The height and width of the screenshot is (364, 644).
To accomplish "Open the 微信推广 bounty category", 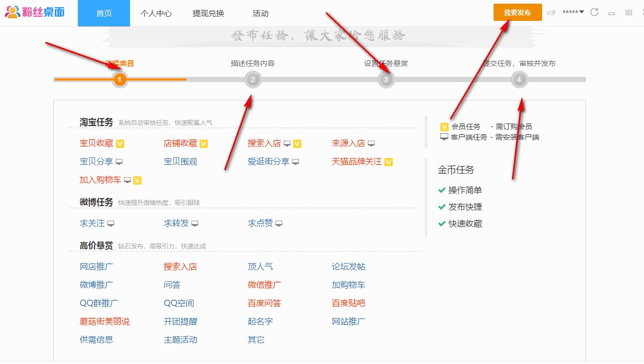I will click(x=265, y=286).
